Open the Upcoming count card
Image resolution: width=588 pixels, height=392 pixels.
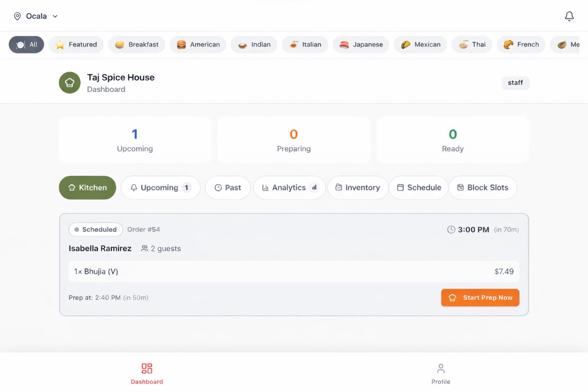click(134, 140)
